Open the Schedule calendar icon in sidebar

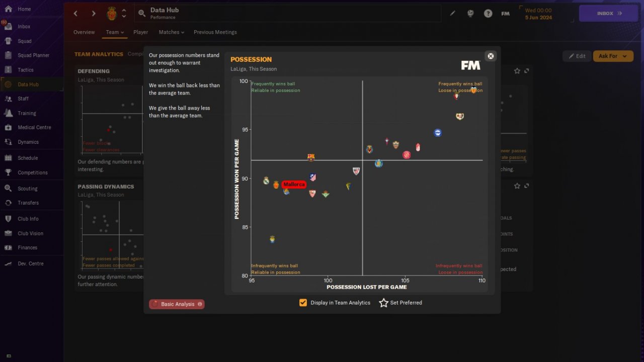pyautogui.click(x=8, y=158)
